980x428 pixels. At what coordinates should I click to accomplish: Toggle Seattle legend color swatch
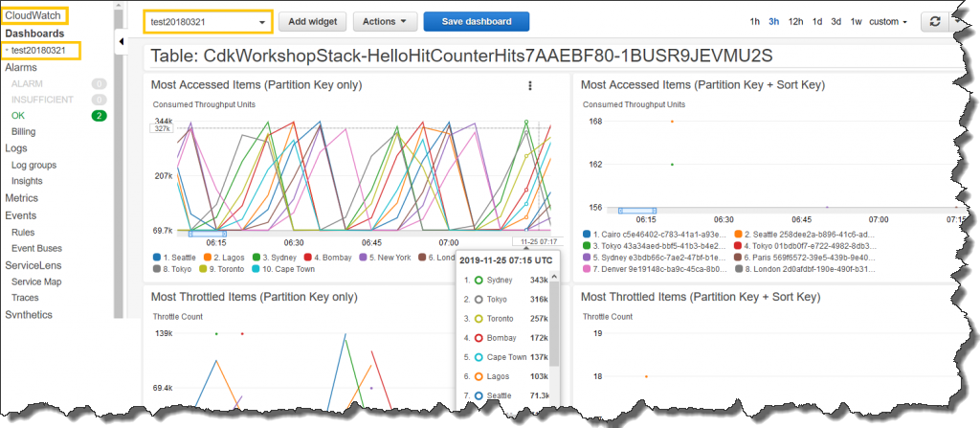pyautogui.click(x=156, y=258)
